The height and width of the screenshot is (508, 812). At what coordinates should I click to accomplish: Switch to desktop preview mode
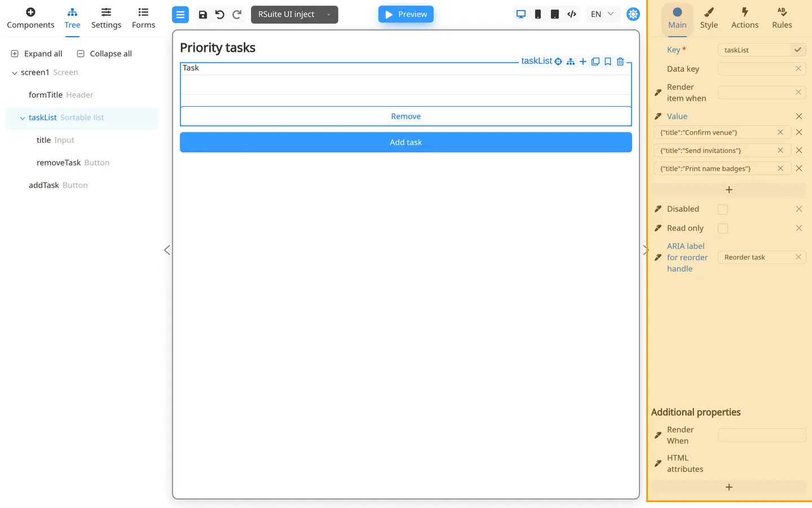tap(521, 15)
